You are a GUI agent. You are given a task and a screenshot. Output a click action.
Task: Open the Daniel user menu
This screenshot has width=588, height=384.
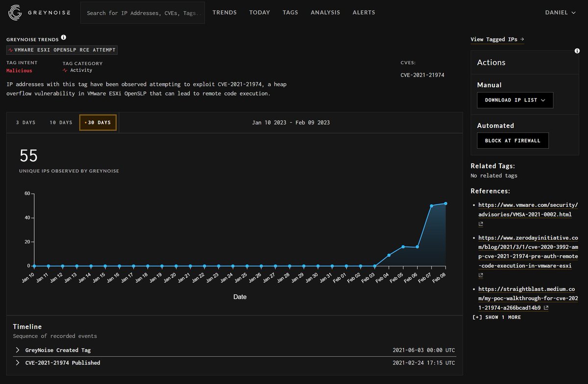[560, 12]
